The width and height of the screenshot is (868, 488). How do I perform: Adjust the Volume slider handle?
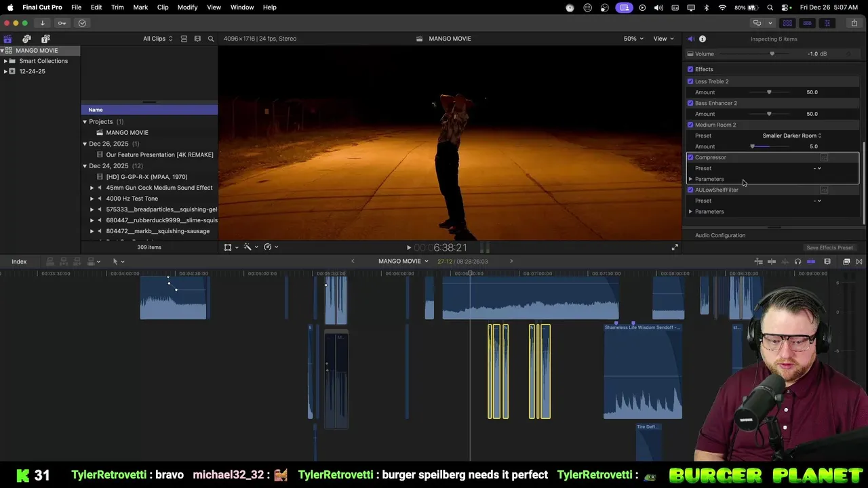pyautogui.click(x=772, y=54)
